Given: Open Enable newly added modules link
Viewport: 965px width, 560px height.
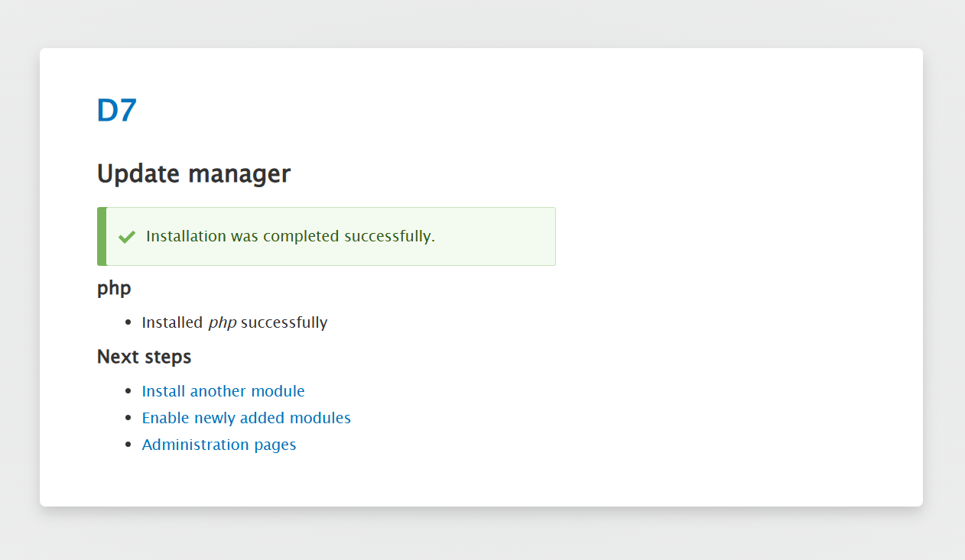Looking at the screenshot, I should coord(246,418).
